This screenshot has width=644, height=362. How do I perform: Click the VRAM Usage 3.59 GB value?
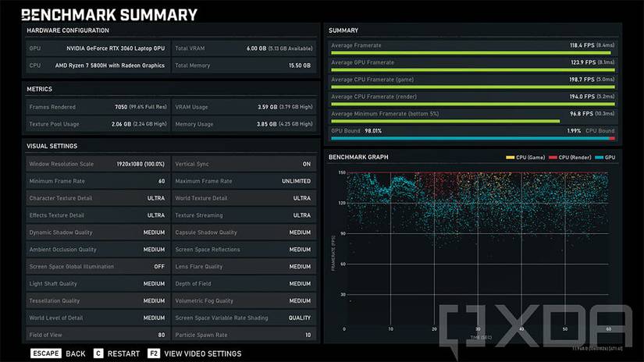click(268, 107)
